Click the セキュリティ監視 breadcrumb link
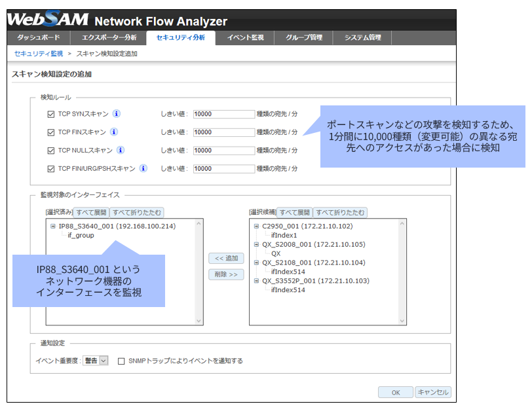Image resolution: width=532 pixels, height=419 pixels. point(39,54)
